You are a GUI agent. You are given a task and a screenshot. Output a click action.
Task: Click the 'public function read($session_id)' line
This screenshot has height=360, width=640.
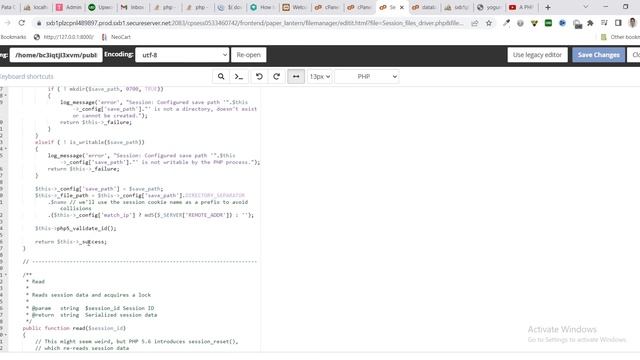pyautogui.click(x=74, y=328)
